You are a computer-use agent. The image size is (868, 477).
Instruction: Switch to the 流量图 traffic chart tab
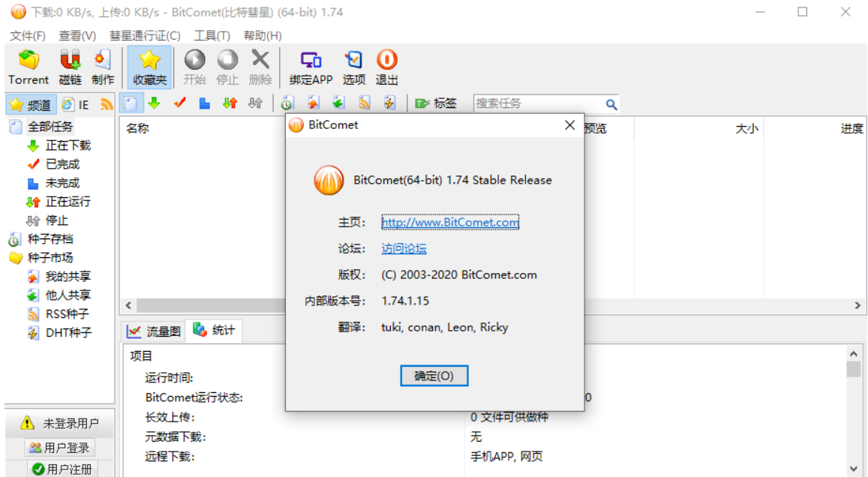point(153,331)
